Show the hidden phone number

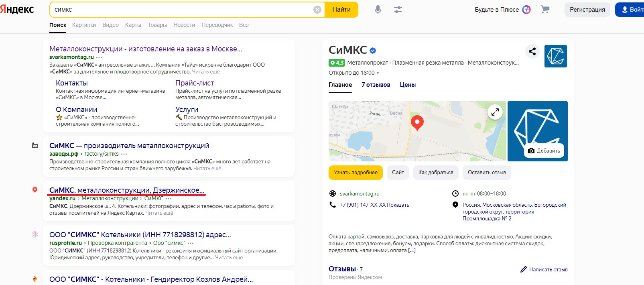(398, 205)
